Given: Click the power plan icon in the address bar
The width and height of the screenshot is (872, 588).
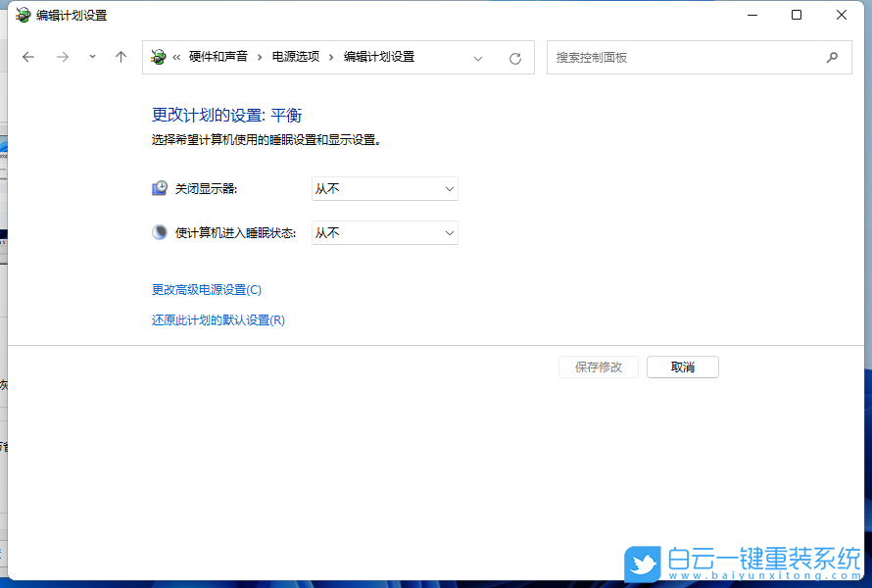Looking at the screenshot, I should coord(158,57).
